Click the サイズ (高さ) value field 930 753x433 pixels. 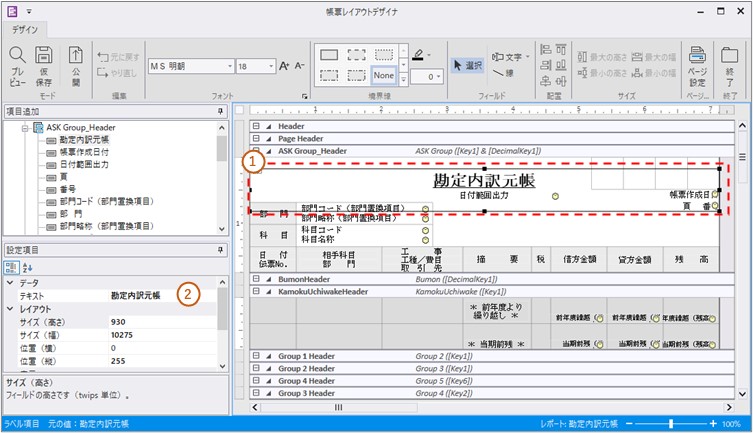160,322
